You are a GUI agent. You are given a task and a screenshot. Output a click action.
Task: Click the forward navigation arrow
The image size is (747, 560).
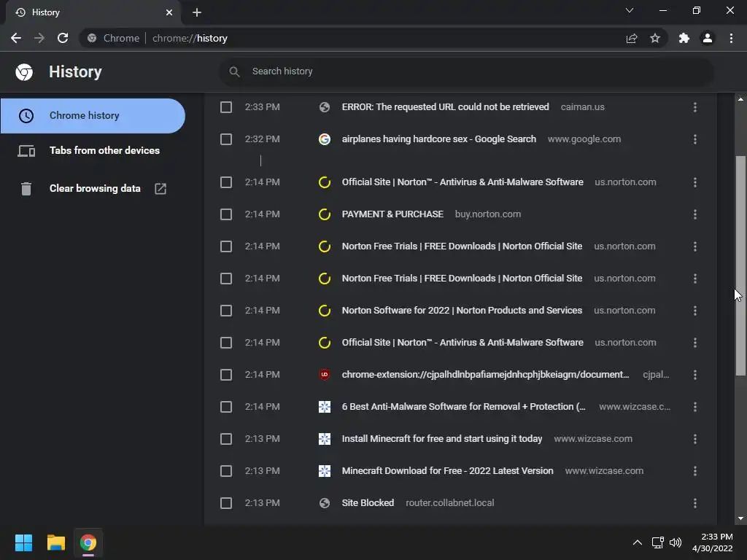[x=39, y=38]
